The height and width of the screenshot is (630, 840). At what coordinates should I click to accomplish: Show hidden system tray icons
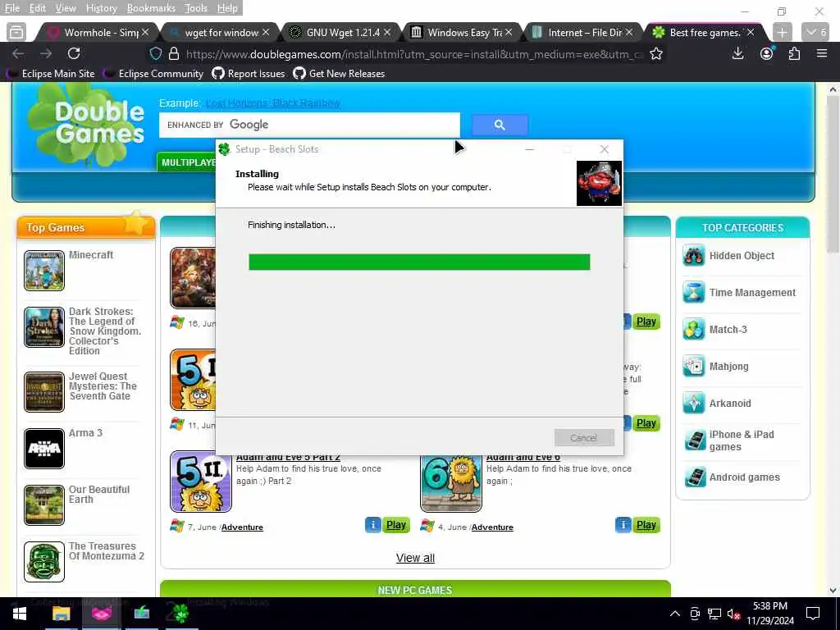click(x=675, y=614)
